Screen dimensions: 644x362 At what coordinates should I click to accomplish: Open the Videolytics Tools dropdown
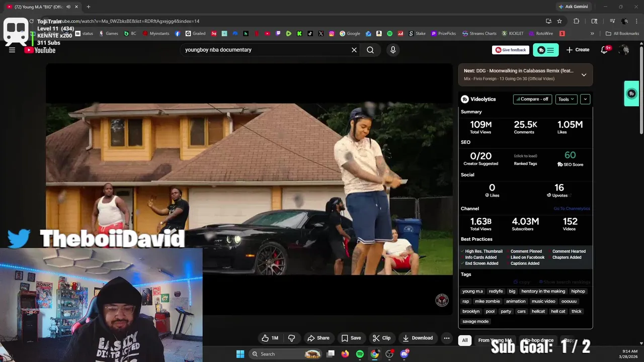coord(566,99)
